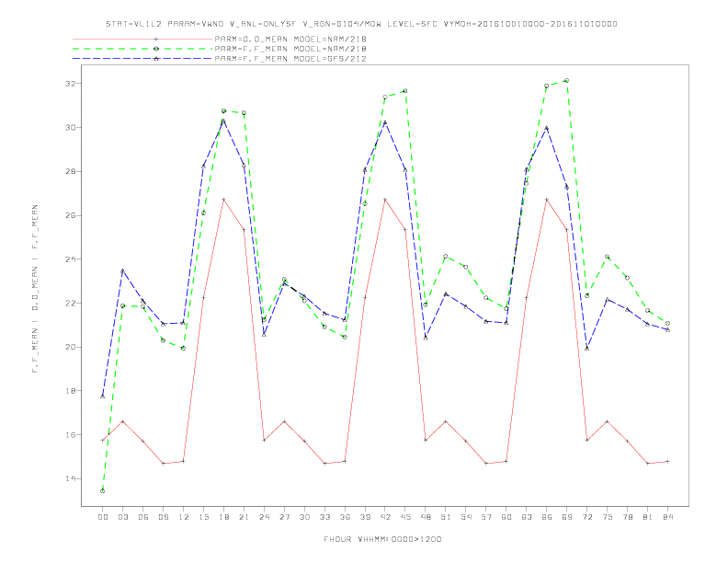Viewport: 728px width, 563px height.
Task: Click y-axis tick label 26
Action: (x=71, y=215)
